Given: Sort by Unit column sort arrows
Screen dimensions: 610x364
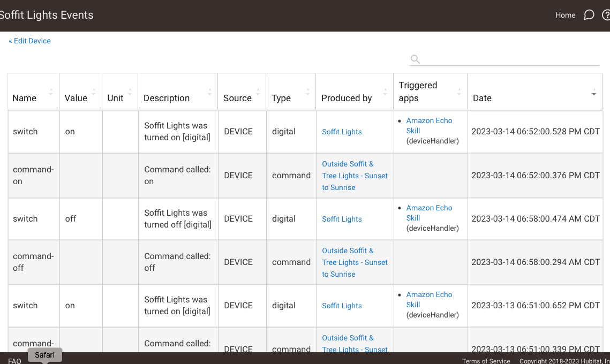Looking at the screenshot, I should coord(130,92).
